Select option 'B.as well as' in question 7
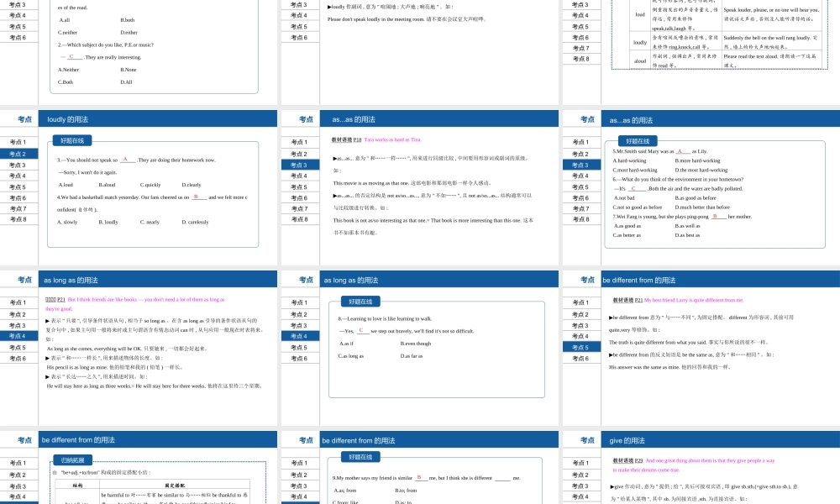Viewport: 840px width, 504px height. coord(687,226)
